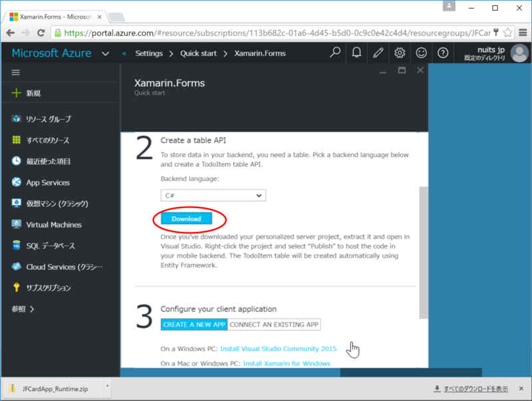The width and height of the screenshot is (532, 401).
Task: Open Install Xamarin for Windows link
Action: (x=287, y=363)
